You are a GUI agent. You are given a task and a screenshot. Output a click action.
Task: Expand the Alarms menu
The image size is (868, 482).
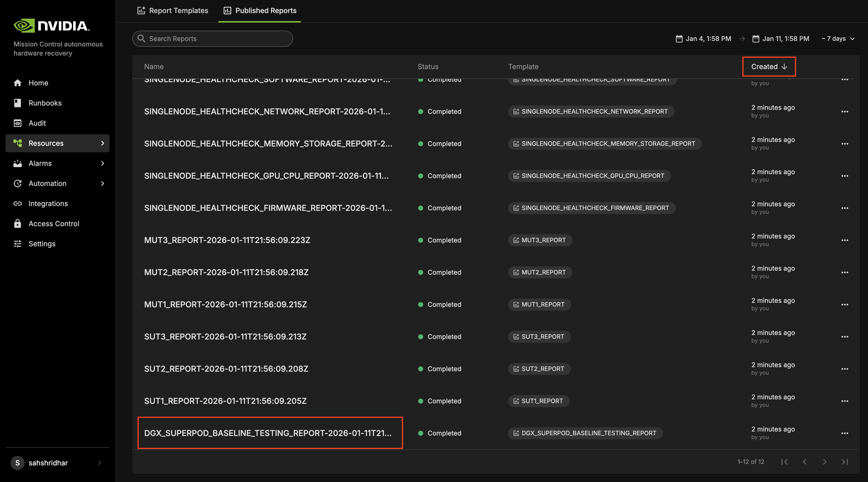(57, 164)
